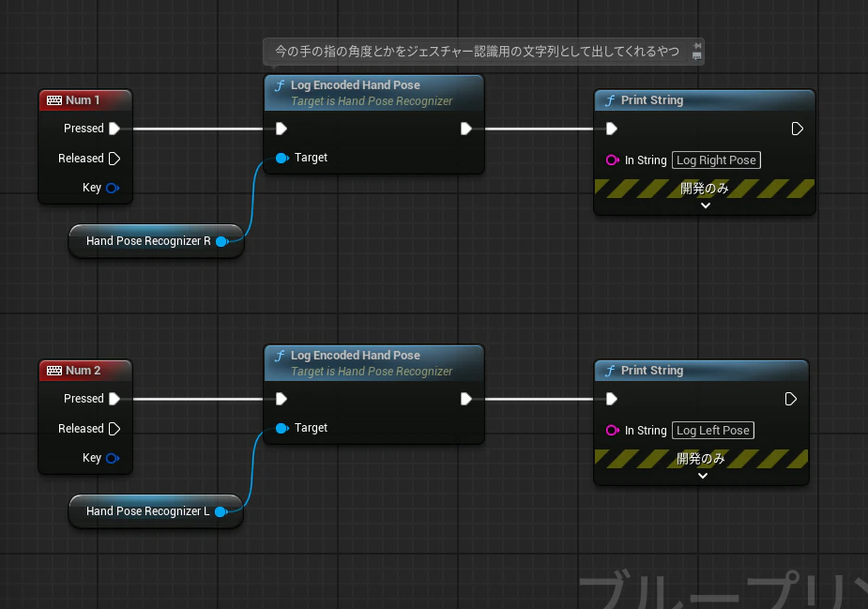Click the Num 2 Released execution pin

[x=114, y=429]
